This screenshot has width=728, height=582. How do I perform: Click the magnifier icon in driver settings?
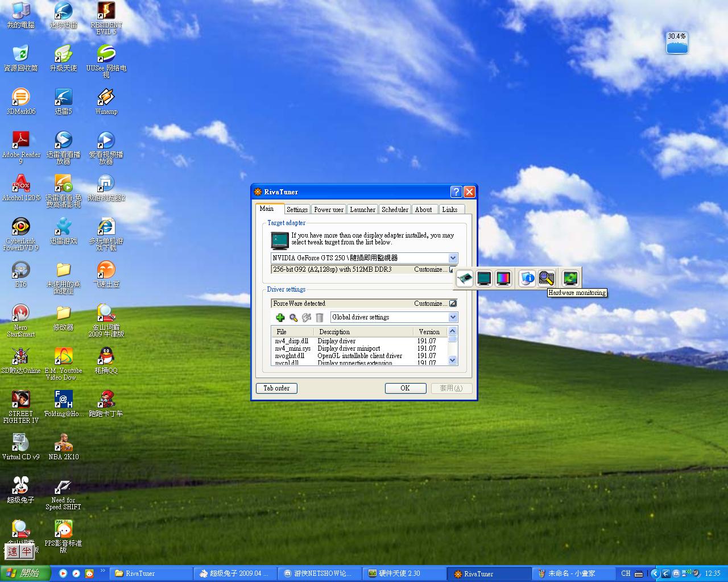(x=293, y=318)
